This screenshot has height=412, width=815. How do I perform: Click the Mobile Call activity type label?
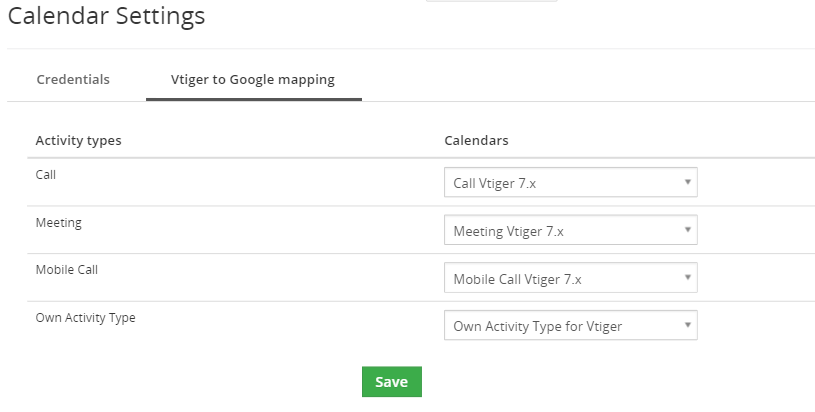click(67, 270)
